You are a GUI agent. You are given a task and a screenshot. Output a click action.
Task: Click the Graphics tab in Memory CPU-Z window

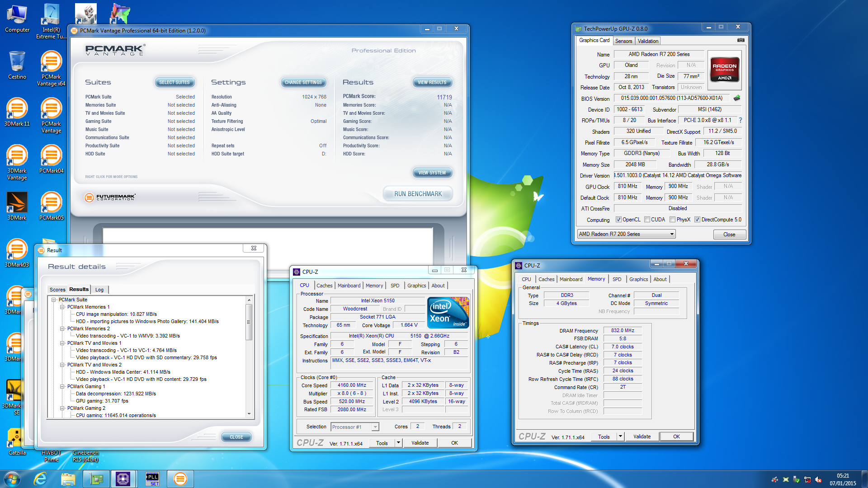[638, 279]
